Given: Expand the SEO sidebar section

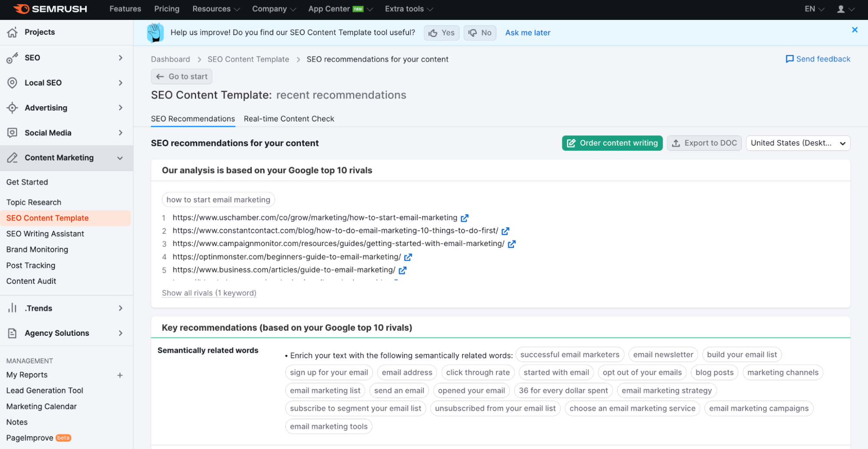Looking at the screenshot, I should coord(65,58).
